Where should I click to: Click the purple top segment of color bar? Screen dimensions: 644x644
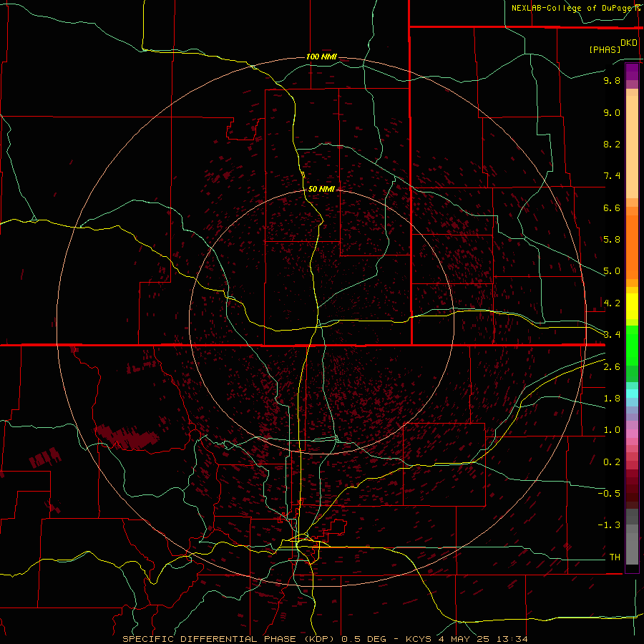[632, 72]
